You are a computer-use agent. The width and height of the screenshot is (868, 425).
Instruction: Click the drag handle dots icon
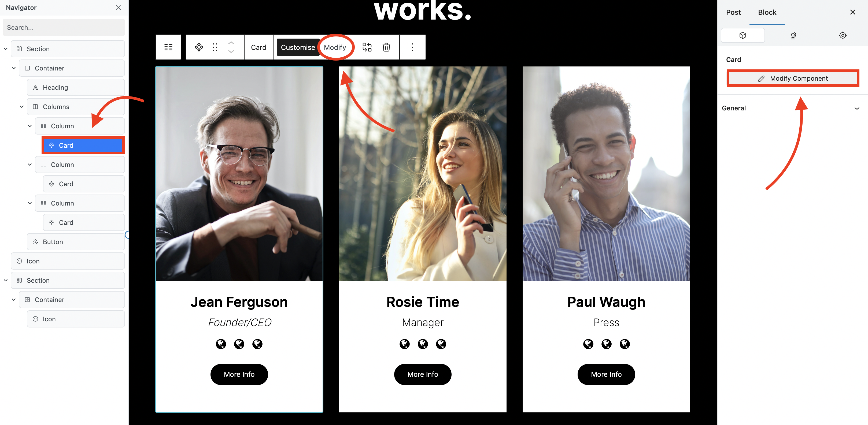215,47
